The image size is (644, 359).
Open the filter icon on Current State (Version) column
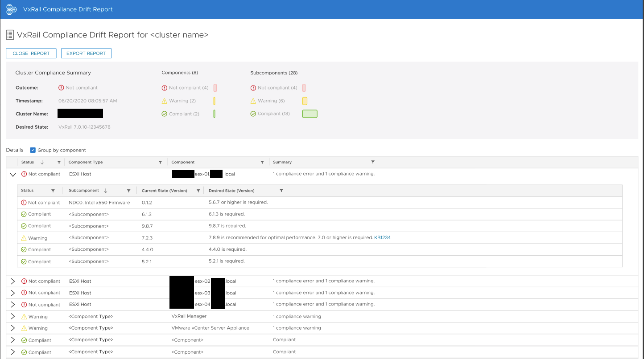click(x=198, y=190)
